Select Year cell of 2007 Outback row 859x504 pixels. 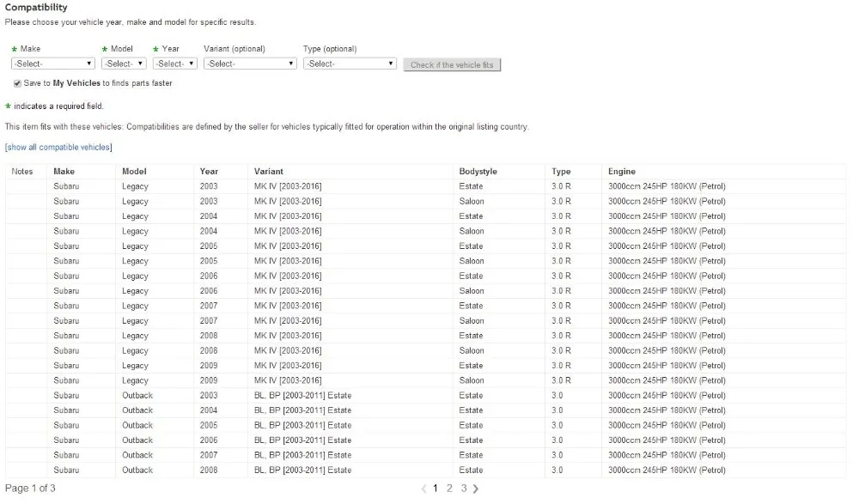tap(209, 455)
